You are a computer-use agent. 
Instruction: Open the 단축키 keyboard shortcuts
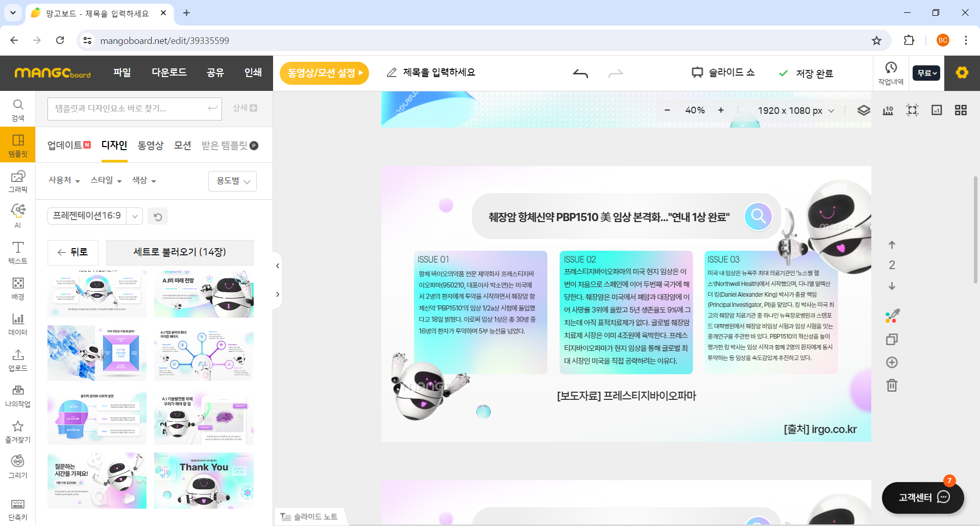coord(18,510)
